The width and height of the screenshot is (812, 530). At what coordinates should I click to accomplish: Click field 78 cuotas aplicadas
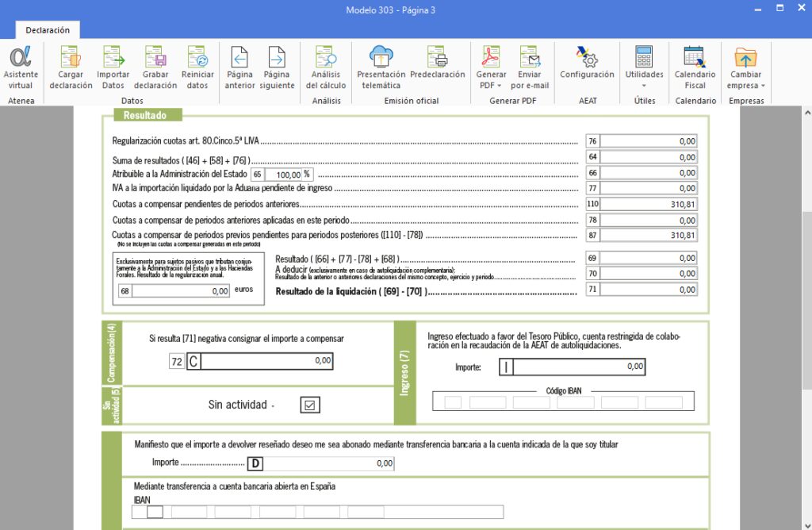(x=649, y=221)
